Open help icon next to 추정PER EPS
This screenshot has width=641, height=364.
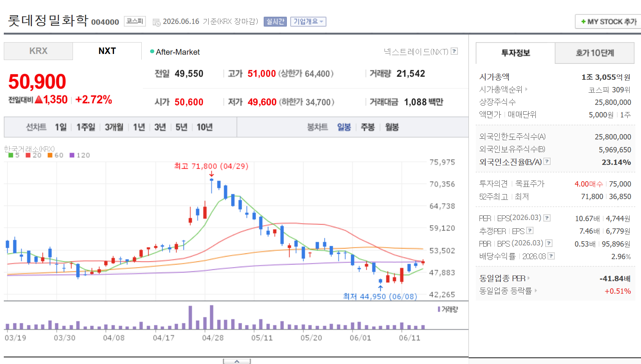tap(530, 230)
